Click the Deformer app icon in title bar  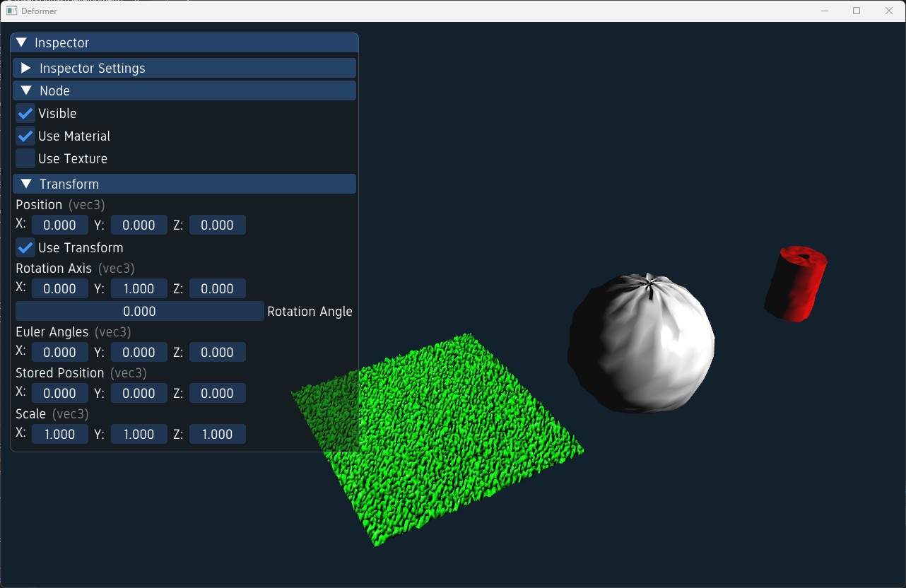(11, 11)
